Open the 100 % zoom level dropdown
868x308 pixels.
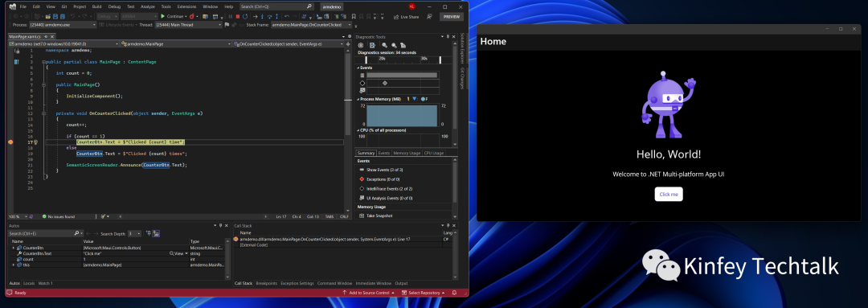17,216
